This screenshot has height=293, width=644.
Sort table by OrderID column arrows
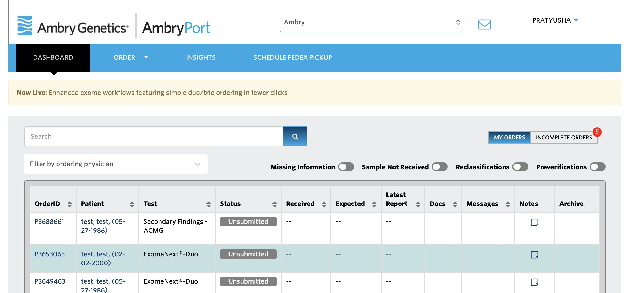pos(69,204)
